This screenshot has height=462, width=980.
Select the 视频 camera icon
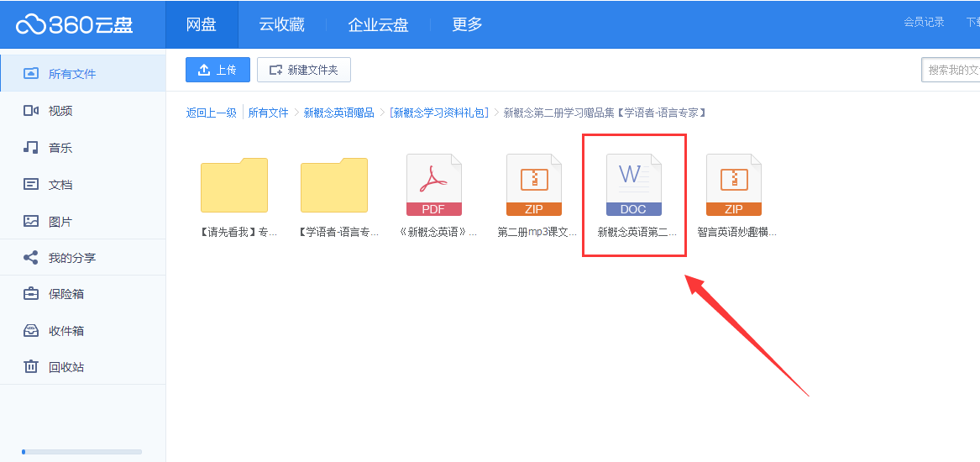(30, 111)
